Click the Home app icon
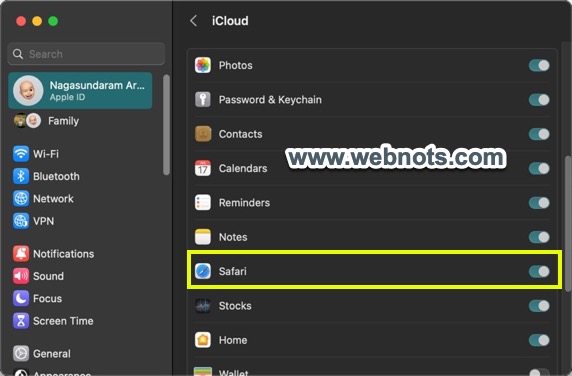572x376 pixels. (x=203, y=340)
